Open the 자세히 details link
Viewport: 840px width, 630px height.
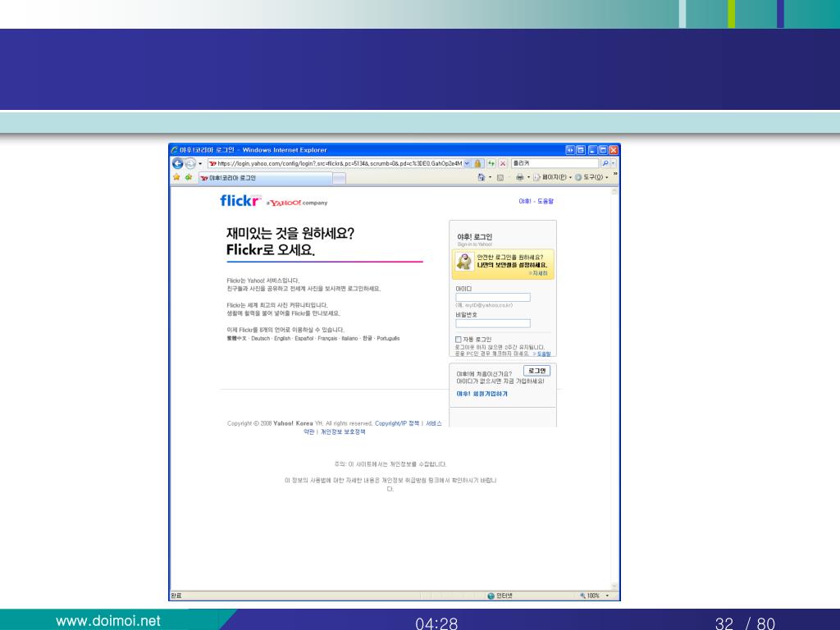(538, 273)
